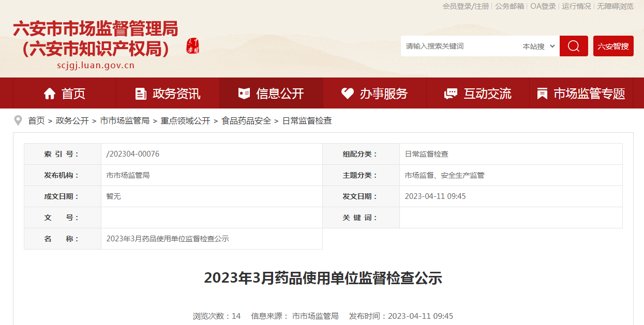This screenshot has width=644, height=325.
Task: Focus the 请输入搜索关键词 search field
Action: [459, 46]
